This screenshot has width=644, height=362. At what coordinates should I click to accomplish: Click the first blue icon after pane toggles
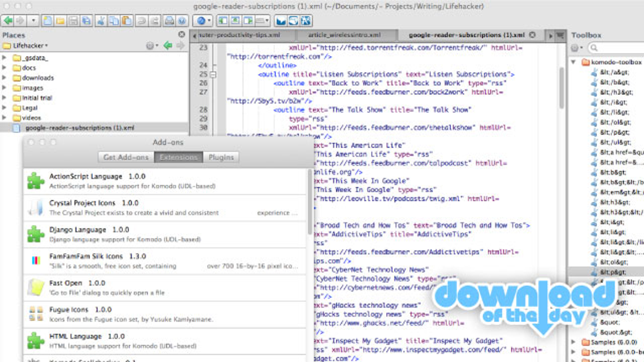click(281, 21)
